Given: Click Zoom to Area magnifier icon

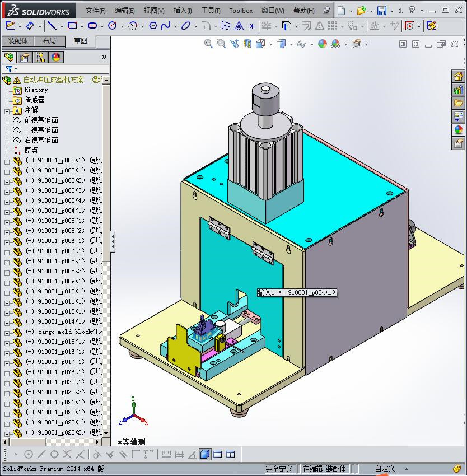Looking at the screenshot, I should (x=222, y=44).
